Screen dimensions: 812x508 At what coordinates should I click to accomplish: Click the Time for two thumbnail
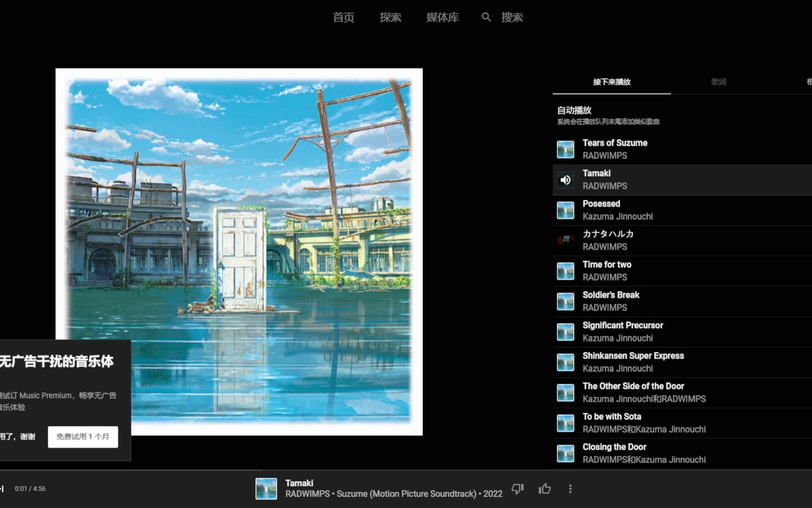(566, 271)
